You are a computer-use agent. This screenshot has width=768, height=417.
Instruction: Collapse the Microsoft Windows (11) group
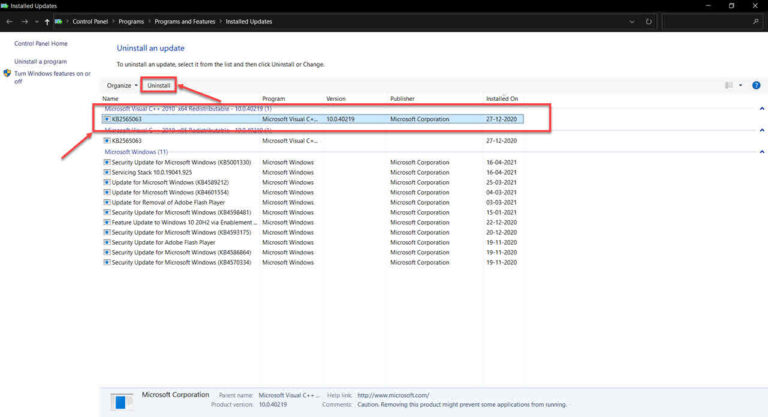coord(762,152)
